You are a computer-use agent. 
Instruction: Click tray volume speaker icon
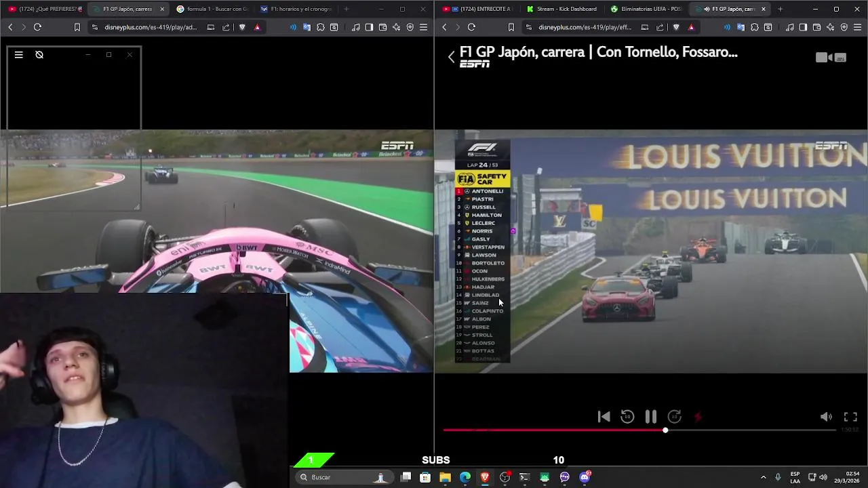pyautogui.click(x=823, y=477)
